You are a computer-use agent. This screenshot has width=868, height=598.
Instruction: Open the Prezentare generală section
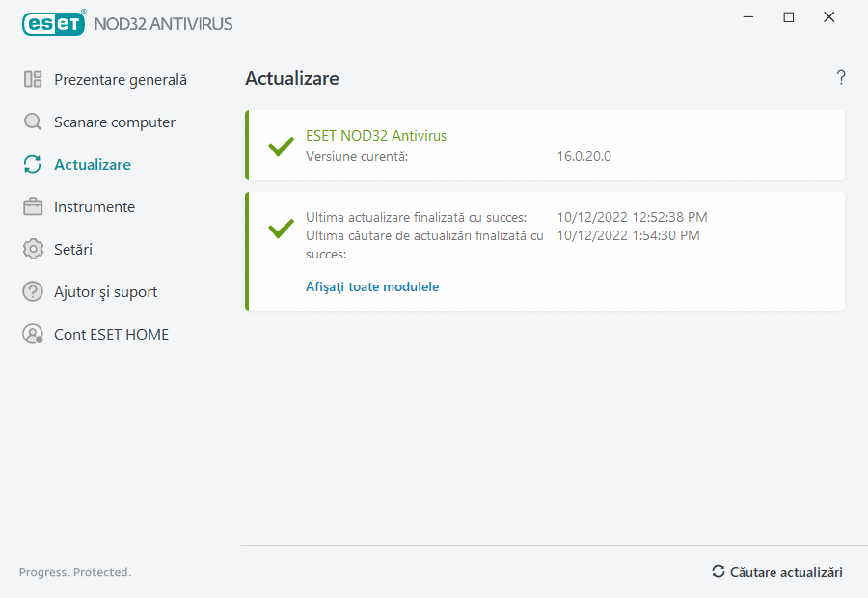[x=120, y=80]
